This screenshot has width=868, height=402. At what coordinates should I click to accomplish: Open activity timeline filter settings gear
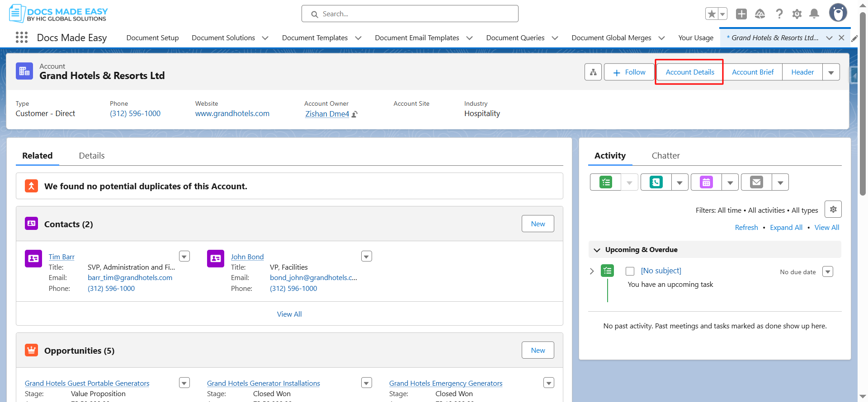(x=833, y=210)
